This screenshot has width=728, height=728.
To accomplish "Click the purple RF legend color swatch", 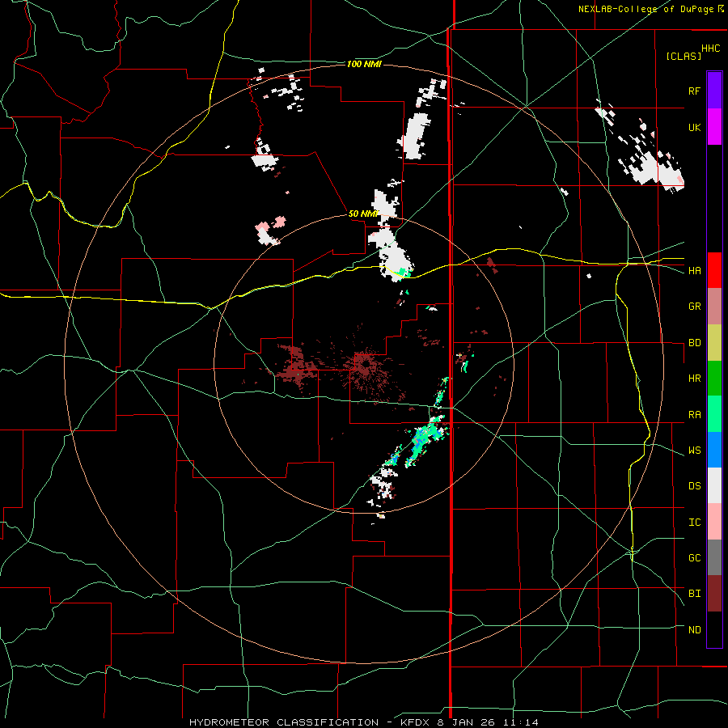I will click(x=714, y=91).
